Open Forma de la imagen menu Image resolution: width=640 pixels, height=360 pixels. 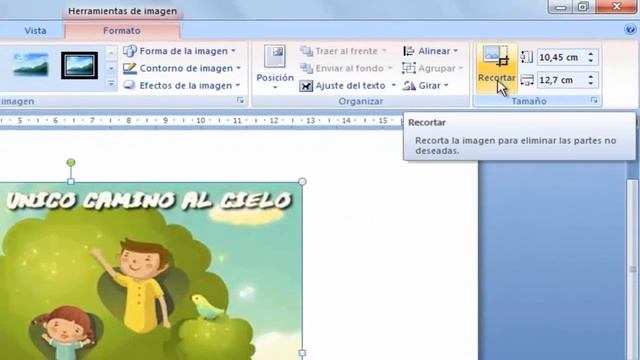coord(180,51)
